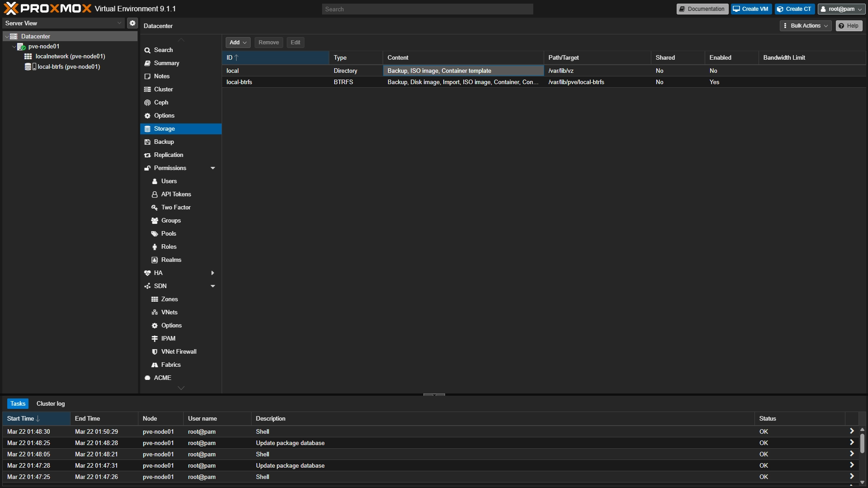This screenshot has width=868, height=488.
Task: Select Storage in the Datacenter menu
Action: coord(181,129)
